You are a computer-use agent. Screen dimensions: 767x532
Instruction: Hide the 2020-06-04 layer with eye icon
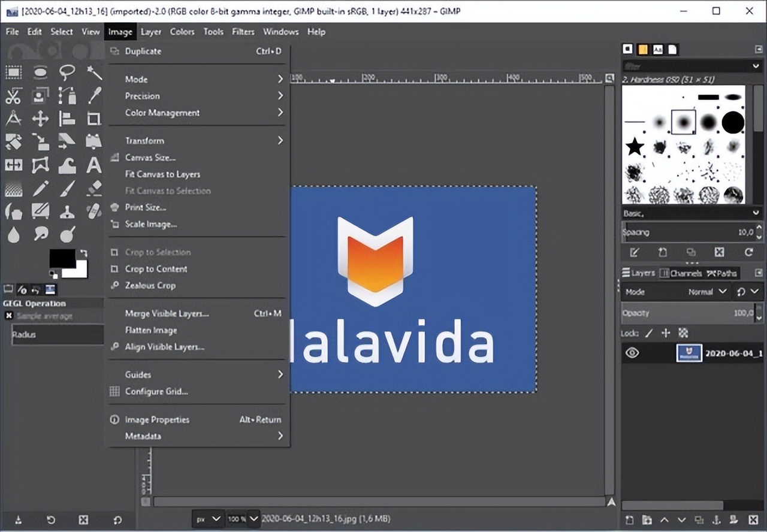pyautogui.click(x=632, y=353)
